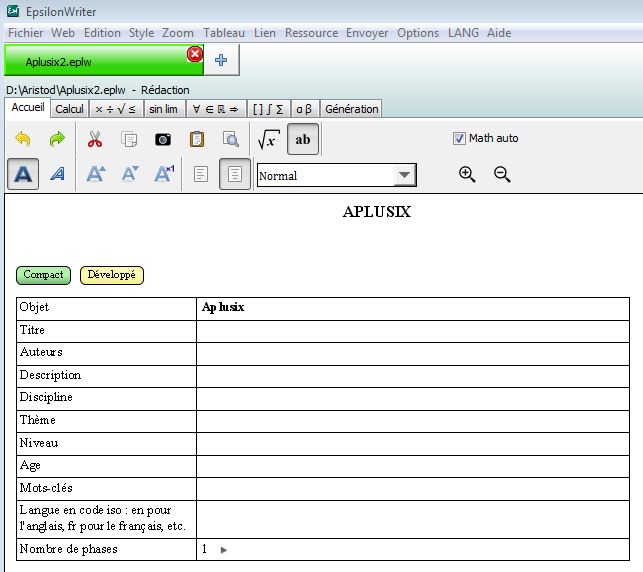The image size is (643, 572).
Task: Click the clipboard paste icon
Action: click(197, 139)
